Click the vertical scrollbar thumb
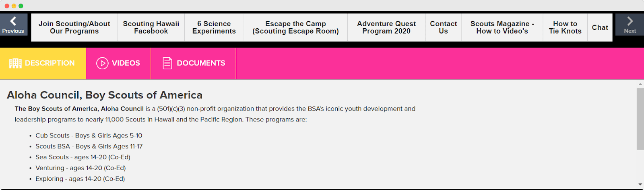 tap(640, 119)
